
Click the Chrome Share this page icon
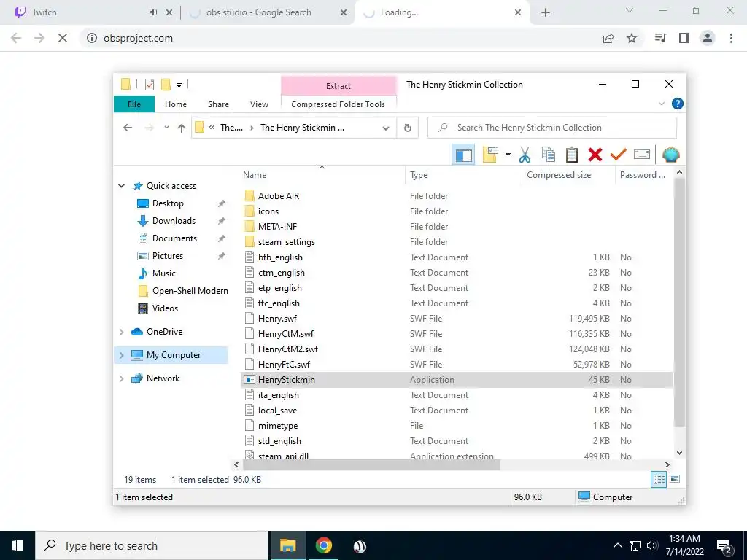608,38
